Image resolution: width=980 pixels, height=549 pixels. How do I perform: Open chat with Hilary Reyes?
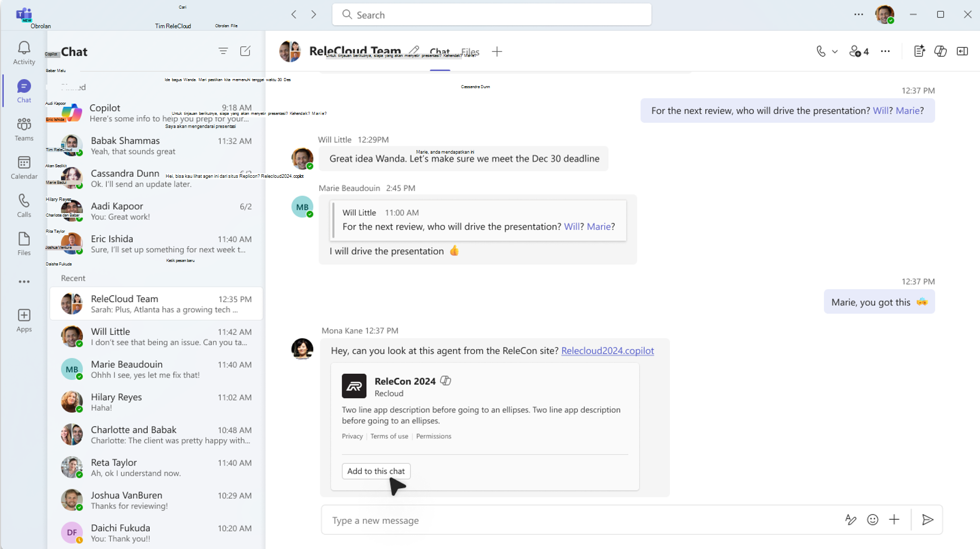pyautogui.click(x=156, y=402)
